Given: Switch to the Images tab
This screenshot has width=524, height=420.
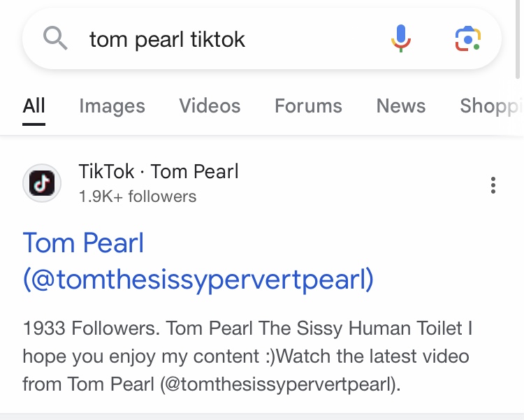Looking at the screenshot, I should coord(112,106).
